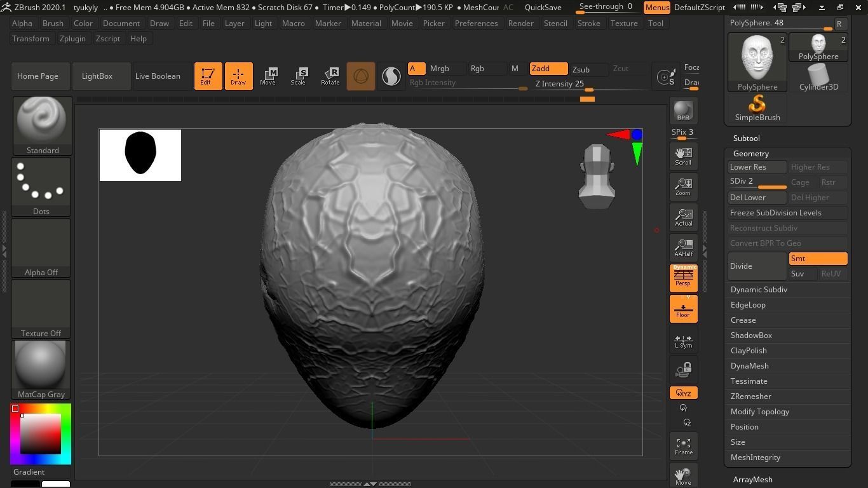Open the Brush menu

point(53,24)
